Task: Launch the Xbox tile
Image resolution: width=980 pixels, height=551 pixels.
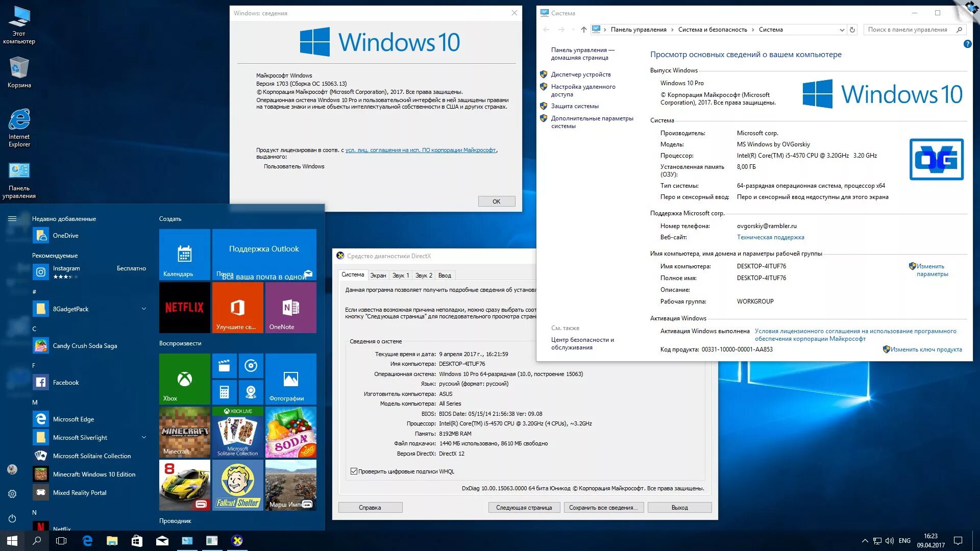Action: (184, 379)
